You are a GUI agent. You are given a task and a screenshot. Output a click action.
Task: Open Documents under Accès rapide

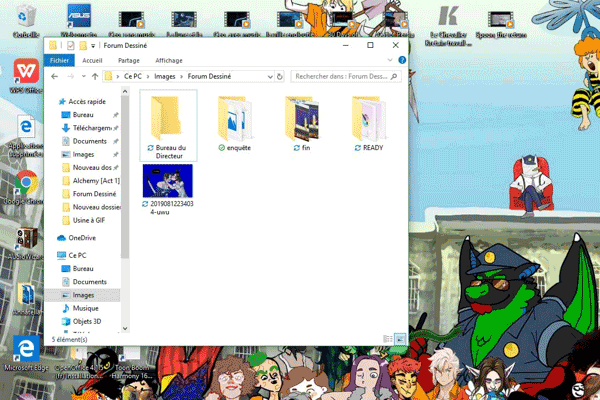(90, 141)
